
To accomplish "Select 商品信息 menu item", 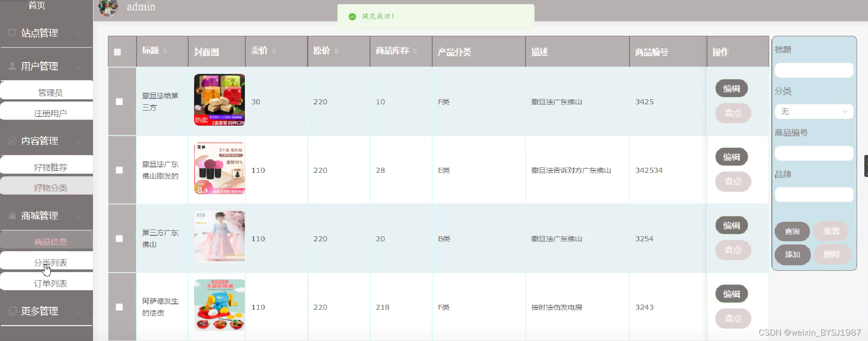I will pos(47,239).
